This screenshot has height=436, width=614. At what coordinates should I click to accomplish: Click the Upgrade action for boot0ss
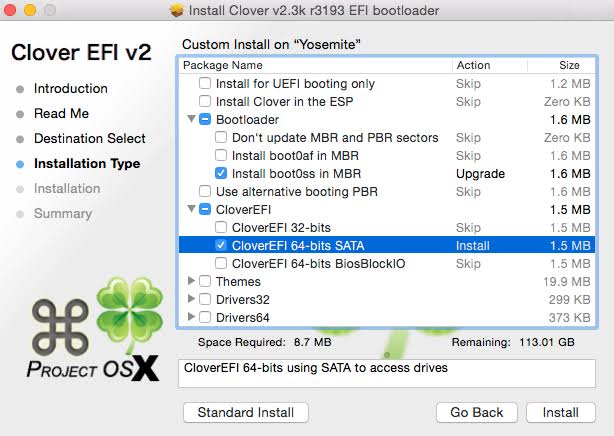coord(480,174)
